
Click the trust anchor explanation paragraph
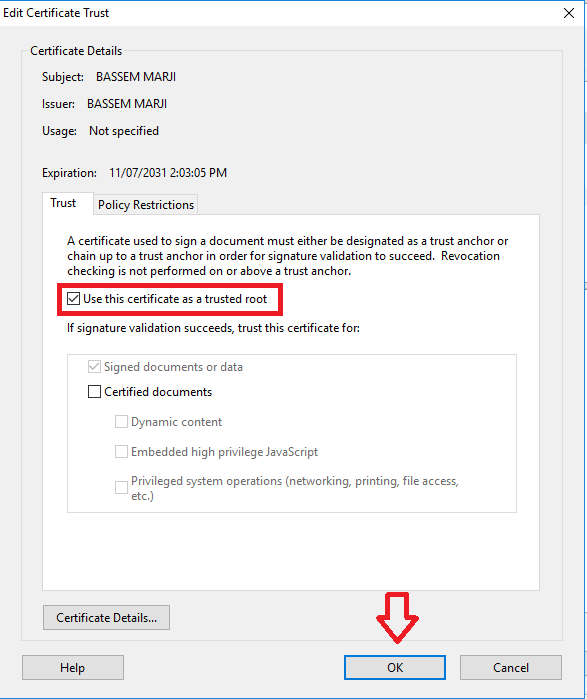(288, 256)
